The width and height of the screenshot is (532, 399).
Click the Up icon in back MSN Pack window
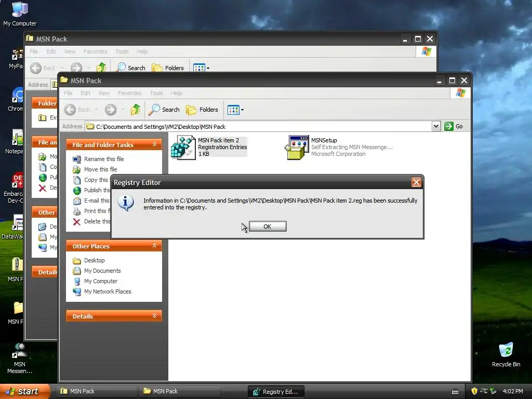point(101,68)
